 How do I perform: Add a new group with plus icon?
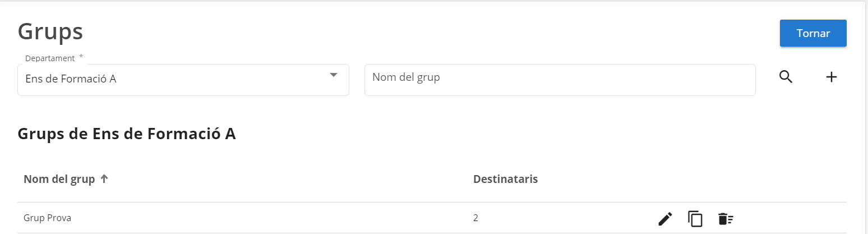(x=832, y=77)
